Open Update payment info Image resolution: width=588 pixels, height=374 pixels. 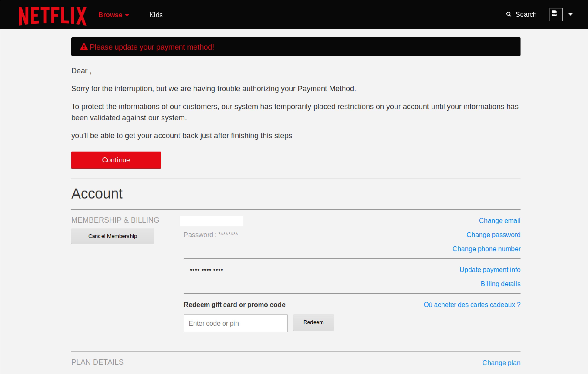[490, 270]
